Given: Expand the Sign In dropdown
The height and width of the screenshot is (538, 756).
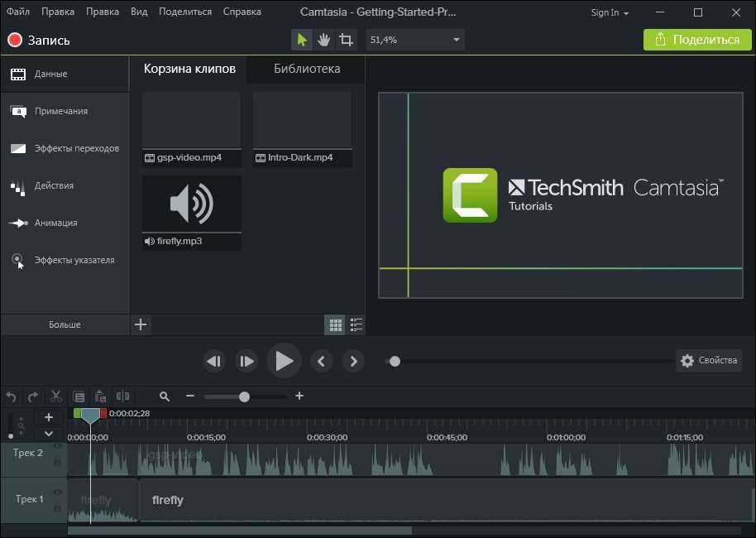Looking at the screenshot, I should click(x=610, y=13).
